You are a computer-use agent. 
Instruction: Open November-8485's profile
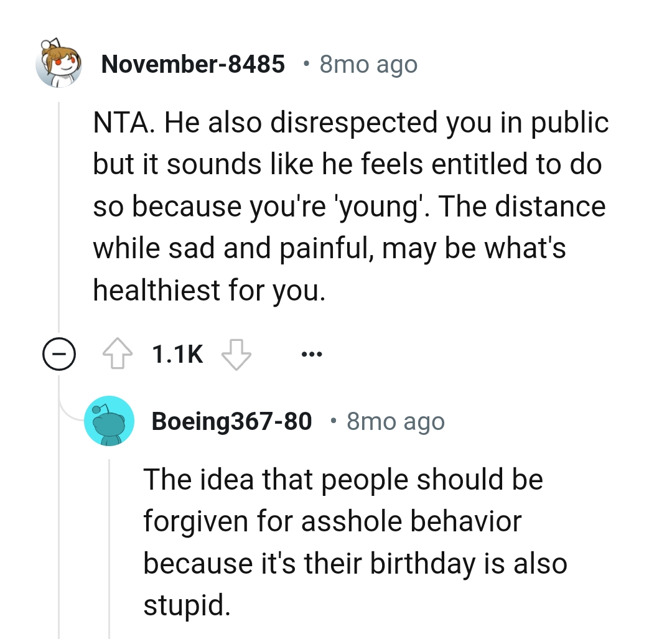pyautogui.click(x=194, y=63)
